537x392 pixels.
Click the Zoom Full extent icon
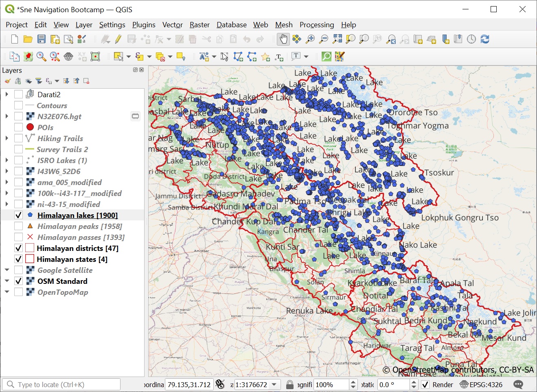337,39
